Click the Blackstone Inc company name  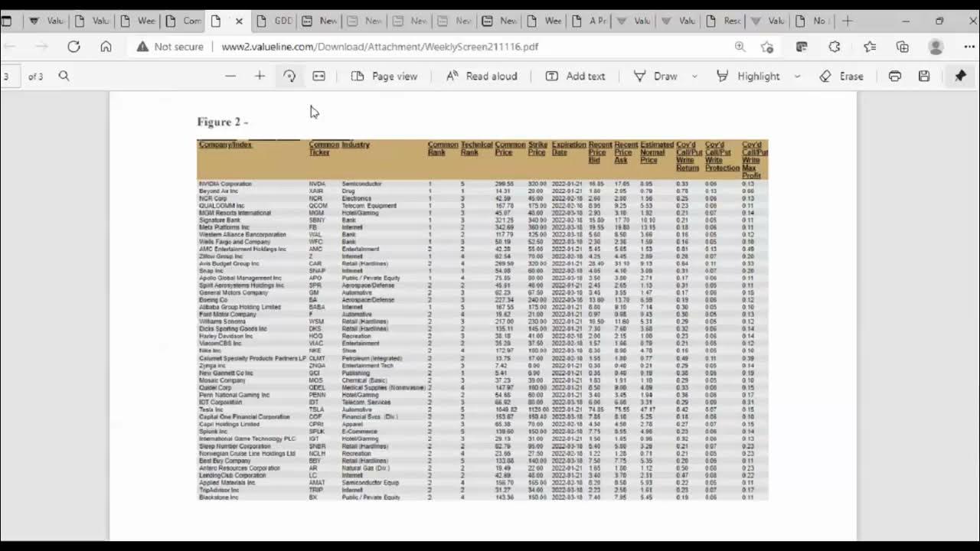(x=219, y=497)
